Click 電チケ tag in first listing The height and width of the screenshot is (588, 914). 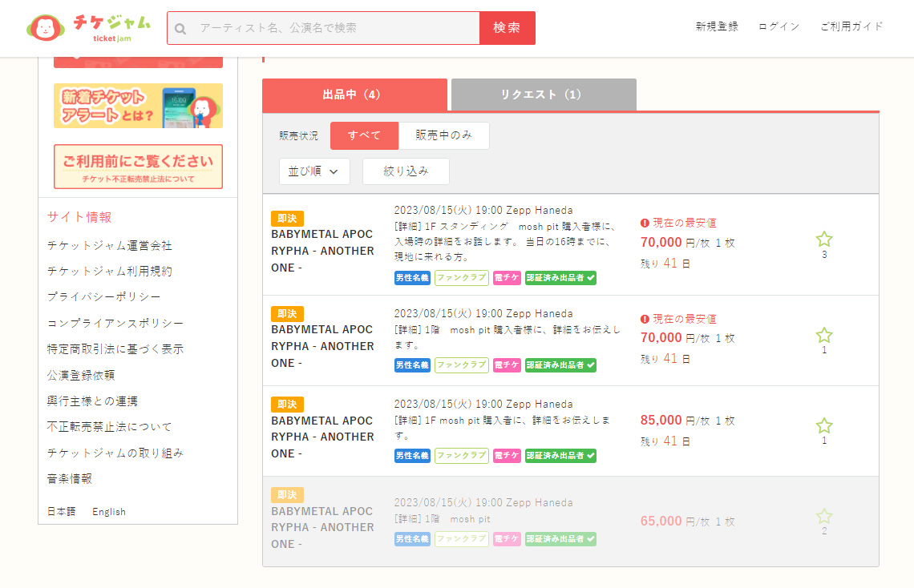507,278
